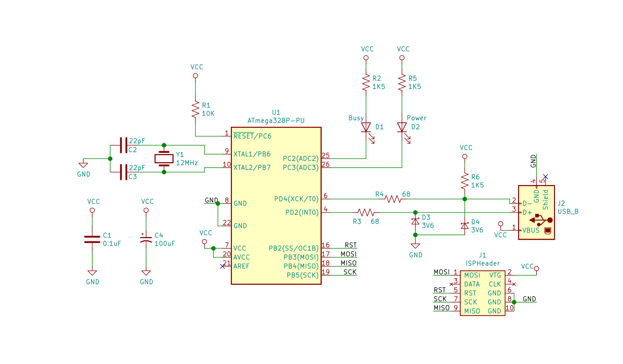The image size is (623, 364).
Task: Click the GND symbol left of C2
Action: coord(83,164)
